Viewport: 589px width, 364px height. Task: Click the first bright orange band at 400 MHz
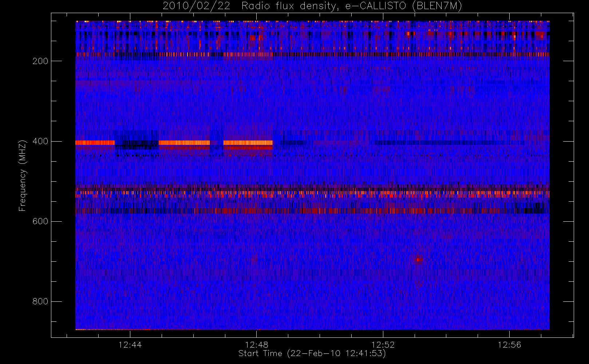(95, 143)
